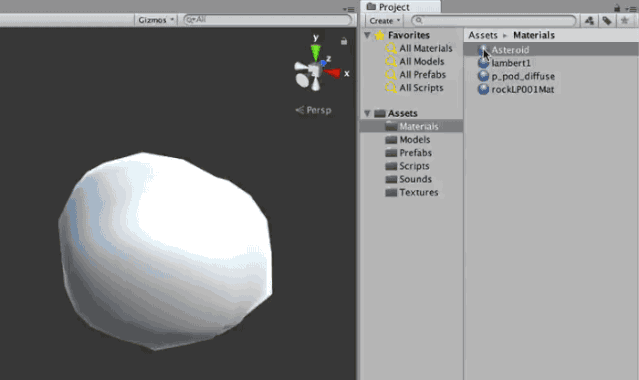Collapse the Favorites section
Screen dimensions: 639x380
pyautogui.click(x=367, y=35)
